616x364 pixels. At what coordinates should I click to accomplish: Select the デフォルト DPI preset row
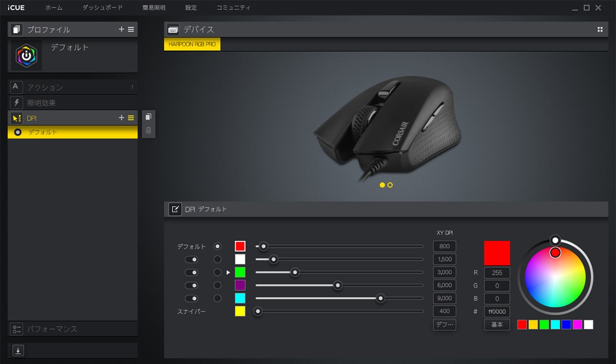pos(73,132)
